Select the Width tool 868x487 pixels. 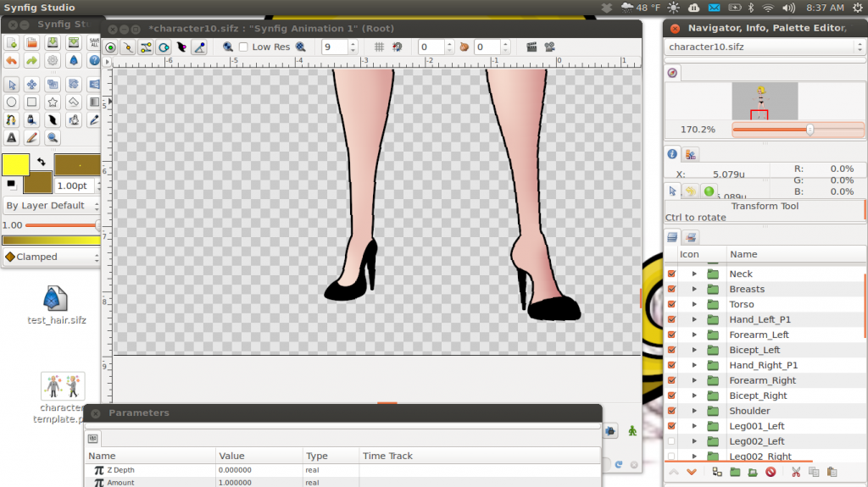[53, 120]
